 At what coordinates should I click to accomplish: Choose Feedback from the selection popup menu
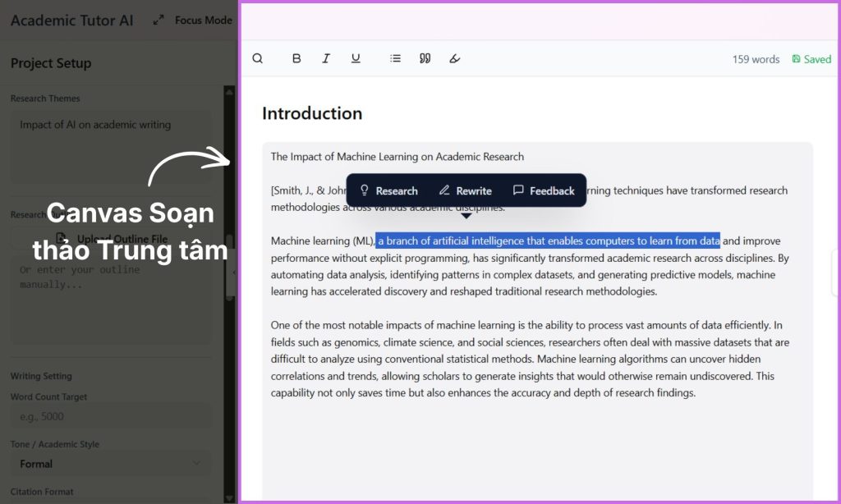[545, 190]
